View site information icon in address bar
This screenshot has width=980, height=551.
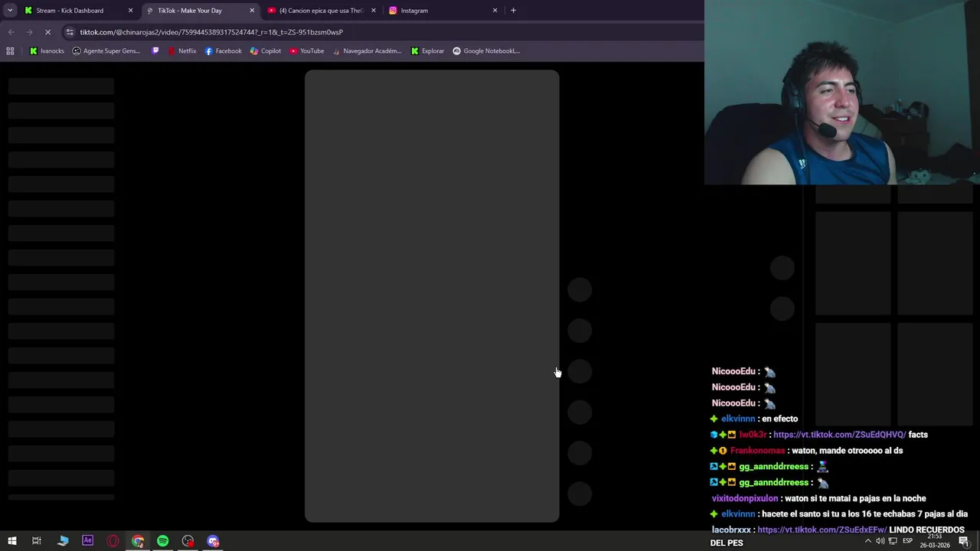pyautogui.click(x=70, y=32)
